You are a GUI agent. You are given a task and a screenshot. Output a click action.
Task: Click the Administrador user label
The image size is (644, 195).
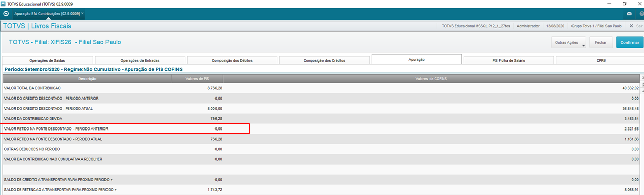click(528, 26)
